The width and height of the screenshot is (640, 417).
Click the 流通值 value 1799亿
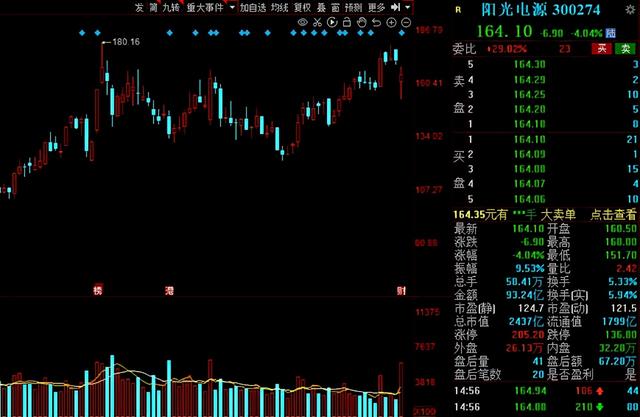click(x=619, y=322)
